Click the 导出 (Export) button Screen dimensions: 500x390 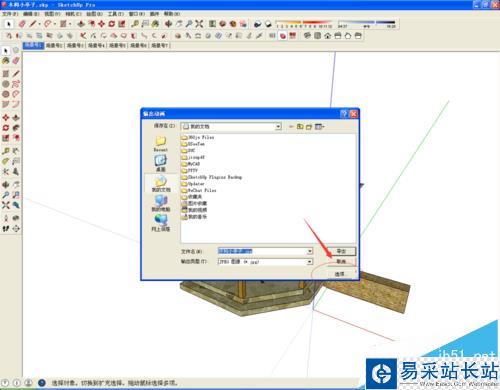(341, 251)
